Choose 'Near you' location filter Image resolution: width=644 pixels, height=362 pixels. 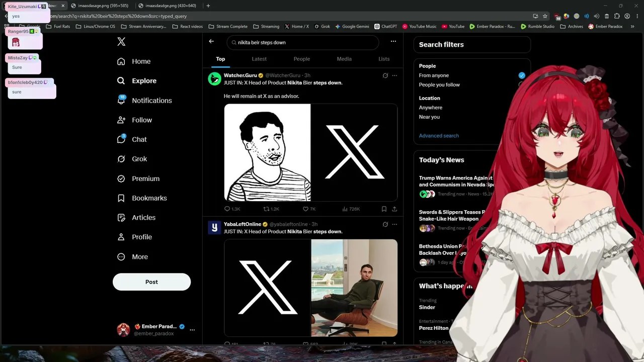[429, 117]
